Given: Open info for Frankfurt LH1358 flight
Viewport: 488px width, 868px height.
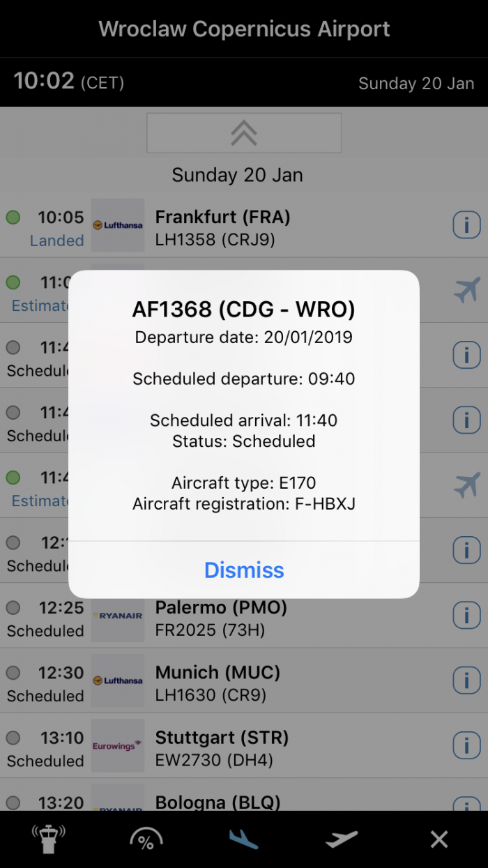Looking at the screenshot, I should point(466,225).
